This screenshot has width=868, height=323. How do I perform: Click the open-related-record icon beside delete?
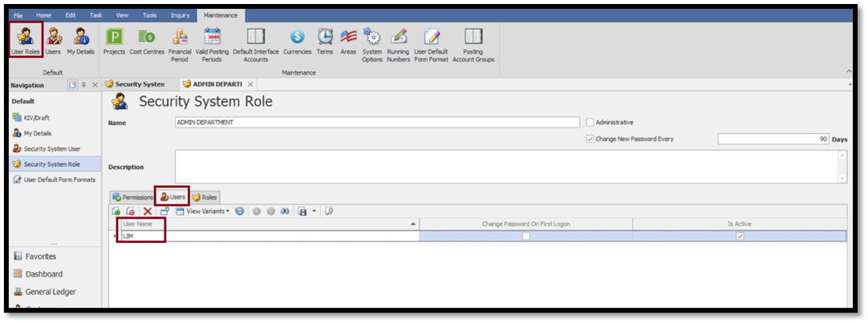point(164,212)
